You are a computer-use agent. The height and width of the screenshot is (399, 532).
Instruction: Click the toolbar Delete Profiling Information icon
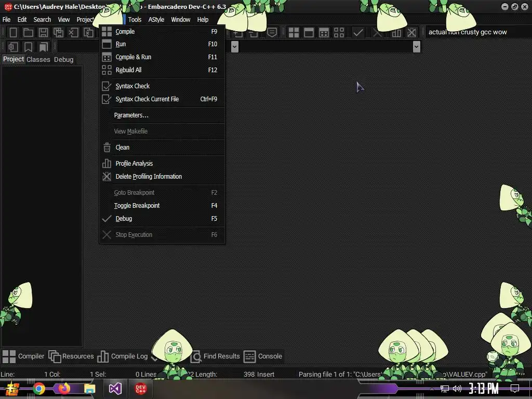411,33
